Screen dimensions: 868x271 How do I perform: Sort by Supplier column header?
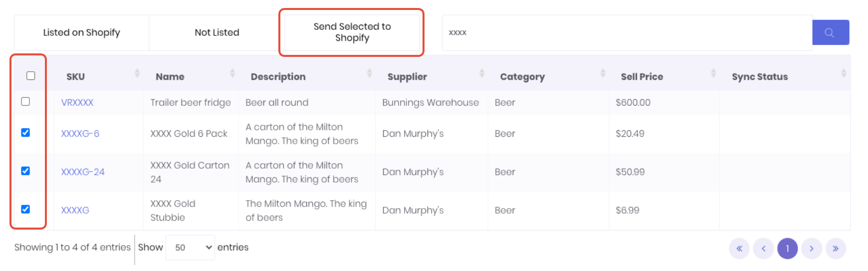[x=407, y=77]
